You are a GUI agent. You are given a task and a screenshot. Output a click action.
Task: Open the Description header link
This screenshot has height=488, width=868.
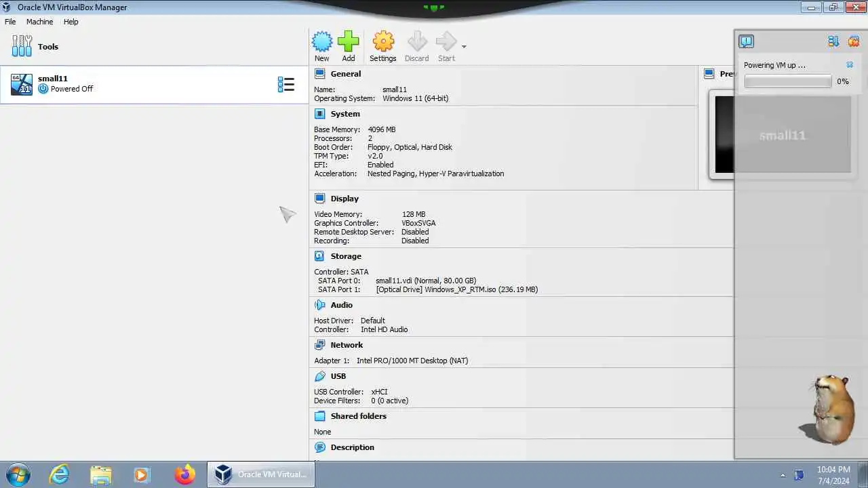353,447
